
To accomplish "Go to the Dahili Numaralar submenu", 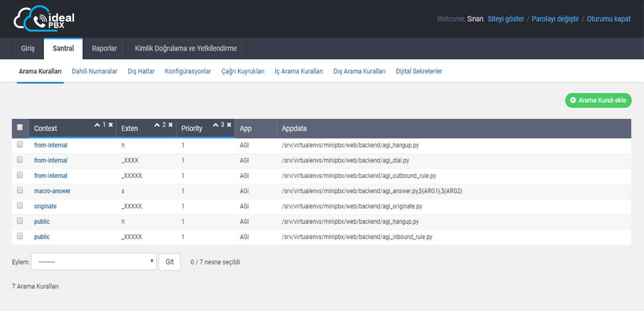I will [x=94, y=72].
